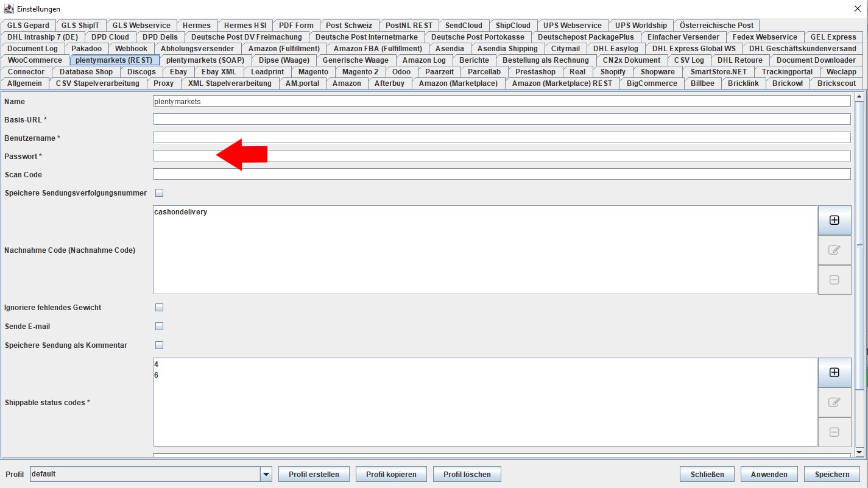This screenshot has width=868, height=488.
Task: Open the Profil dropdown list
Action: tap(266, 474)
